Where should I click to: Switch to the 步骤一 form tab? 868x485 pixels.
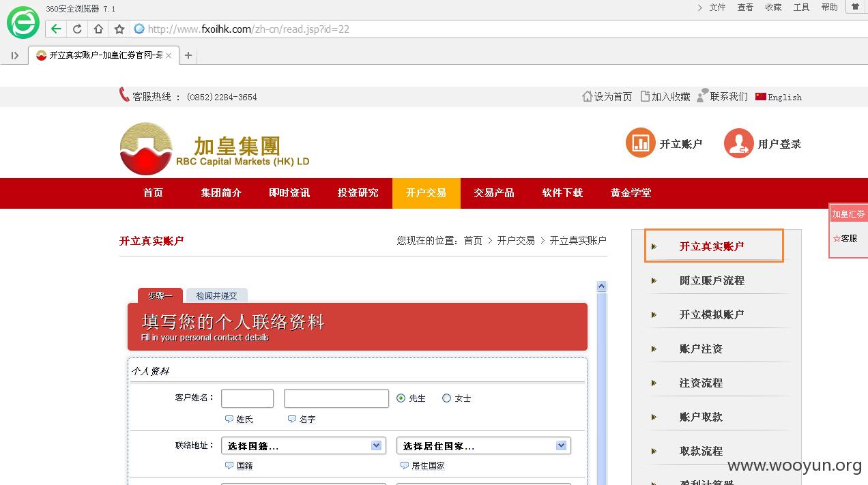click(x=160, y=295)
